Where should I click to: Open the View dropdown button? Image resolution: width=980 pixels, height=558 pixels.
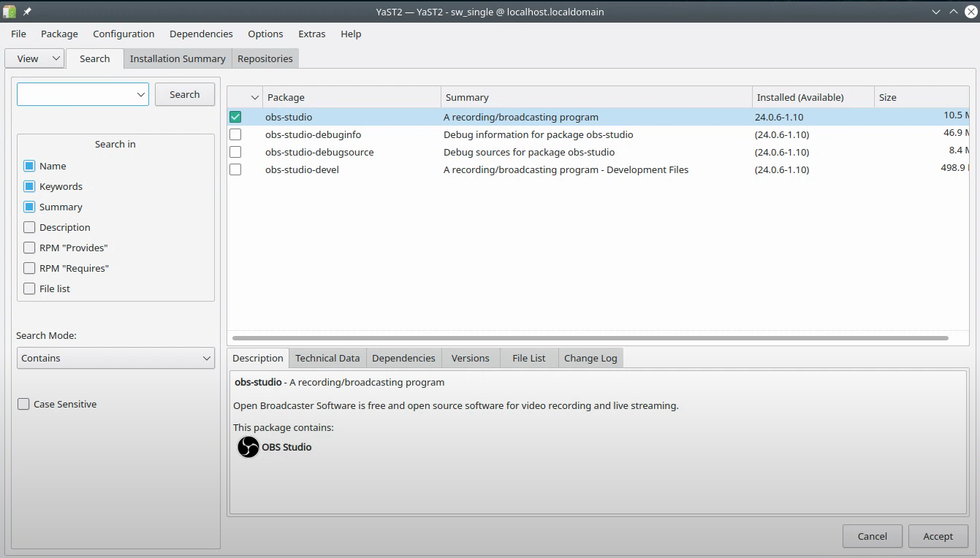[34, 58]
